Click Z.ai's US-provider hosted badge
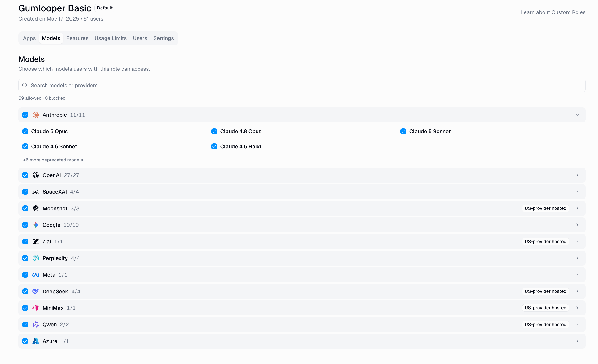598x364 pixels. [546, 242]
